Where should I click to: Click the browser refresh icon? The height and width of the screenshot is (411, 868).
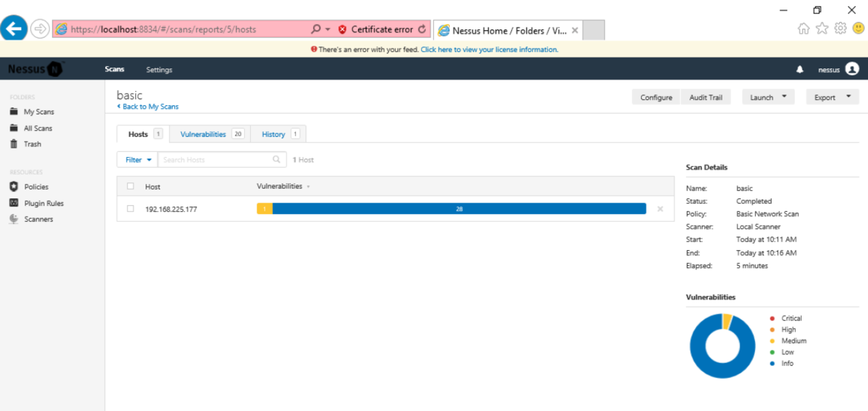(422, 29)
